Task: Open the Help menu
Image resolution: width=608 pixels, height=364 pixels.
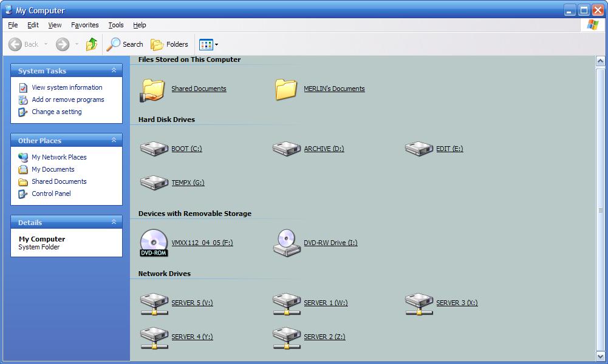Action: coord(140,25)
